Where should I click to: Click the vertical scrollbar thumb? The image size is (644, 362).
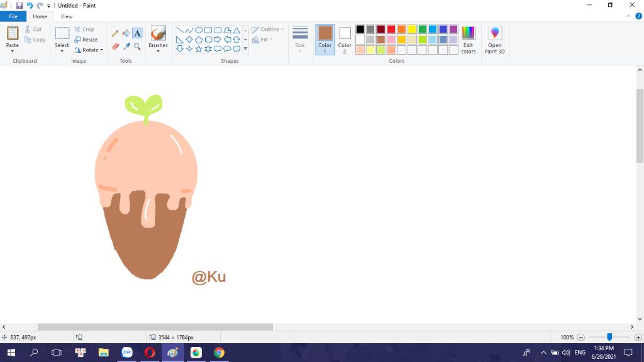pos(640,126)
